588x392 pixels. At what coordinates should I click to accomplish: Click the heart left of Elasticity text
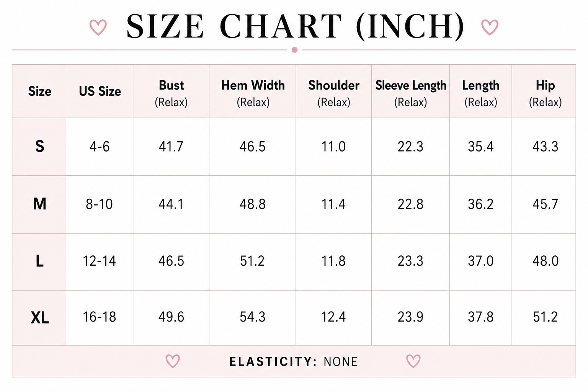[x=173, y=361]
